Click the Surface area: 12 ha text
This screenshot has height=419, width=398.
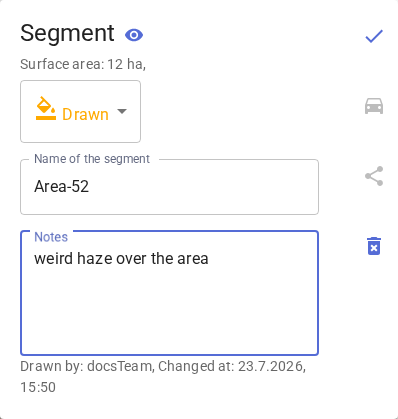(x=83, y=64)
